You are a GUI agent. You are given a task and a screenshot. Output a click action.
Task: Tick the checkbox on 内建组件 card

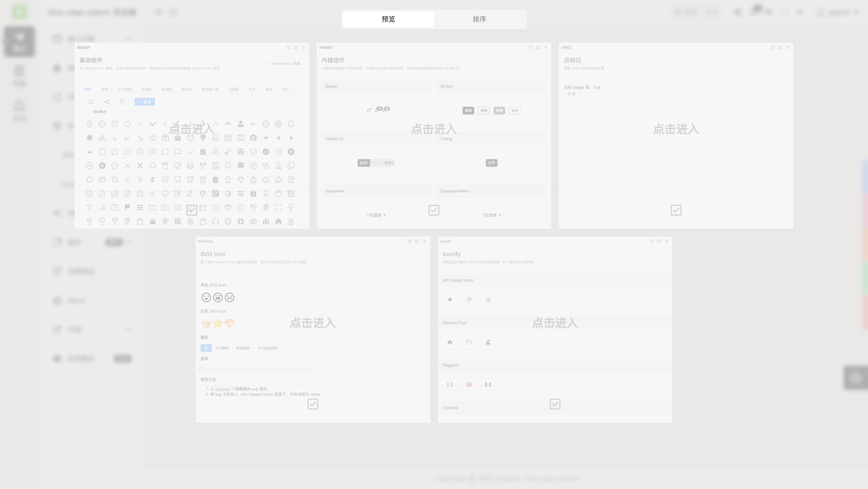click(x=434, y=210)
